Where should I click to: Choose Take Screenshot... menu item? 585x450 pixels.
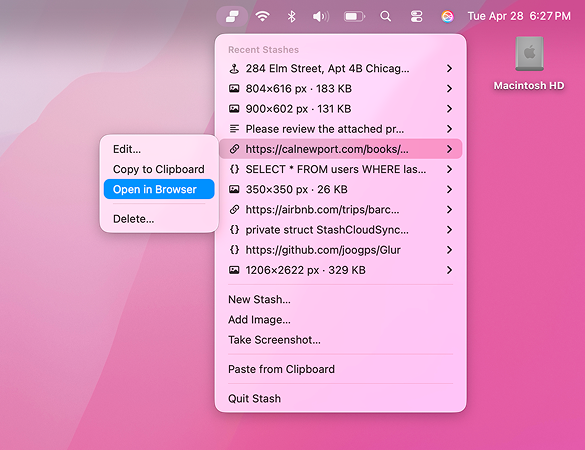[x=341, y=340]
